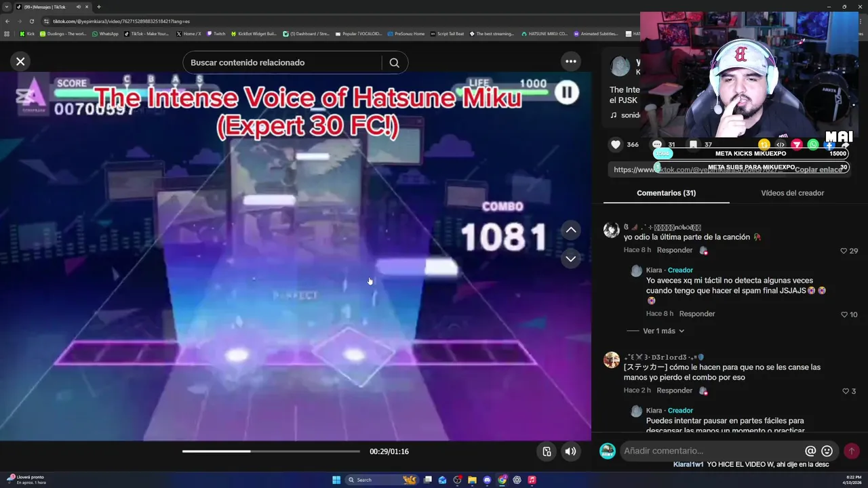Image resolution: width=868 pixels, height=488 pixels.
Task: Go to the next video with down arrow
Action: (x=571, y=258)
